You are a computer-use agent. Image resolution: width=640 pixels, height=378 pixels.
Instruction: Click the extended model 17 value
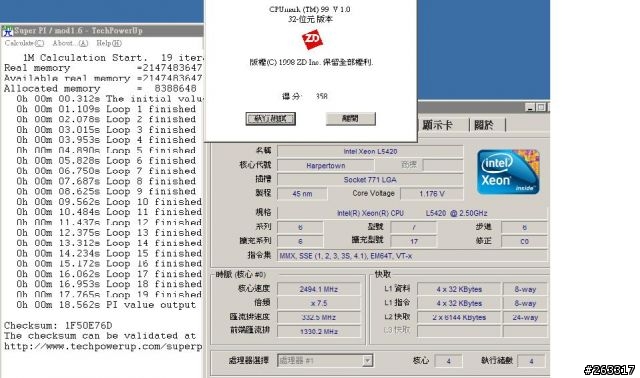tap(414, 241)
